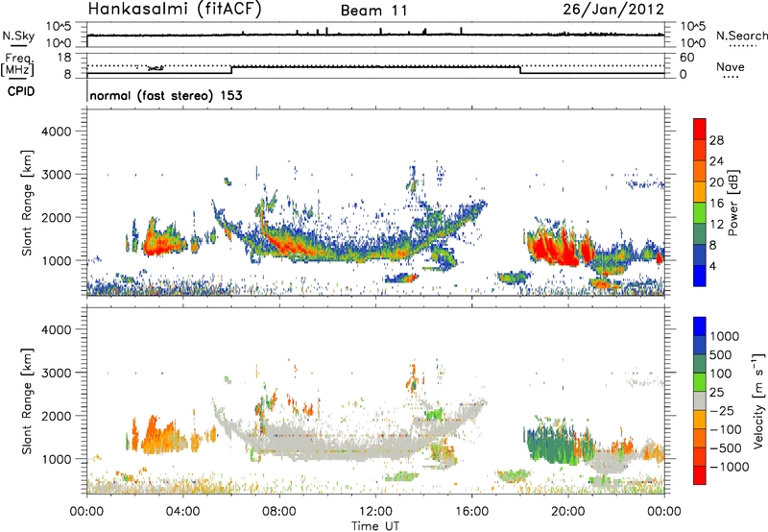The height and width of the screenshot is (532, 768).
Task: Click the 16 label on Power colorbar
Action: coord(716,204)
